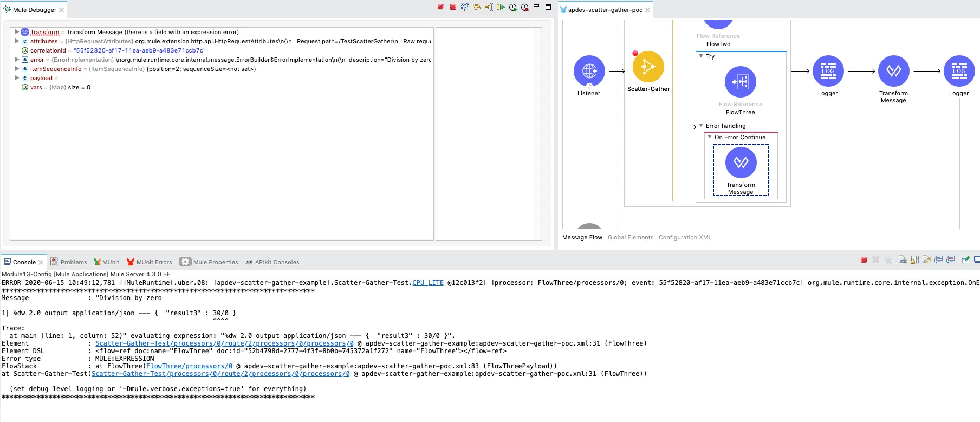Close the Mule Debugger view tab
980x422 pixels.
pos(62,10)
